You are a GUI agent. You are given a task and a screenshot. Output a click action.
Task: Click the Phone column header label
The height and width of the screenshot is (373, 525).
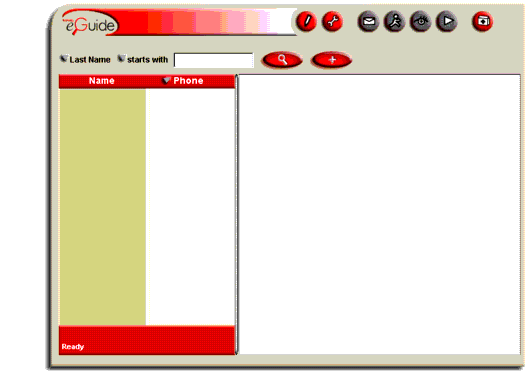click(188, 81)
